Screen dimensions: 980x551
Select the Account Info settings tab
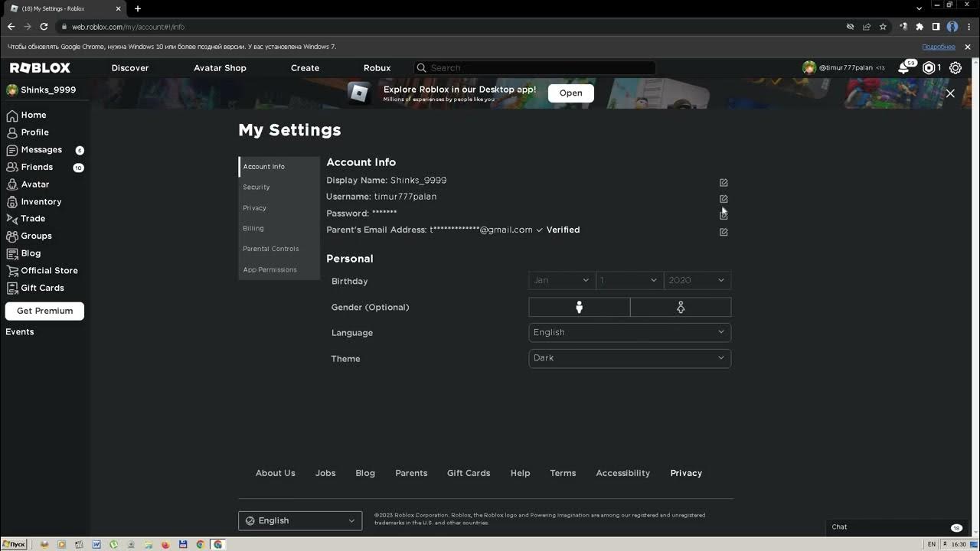coord(279,167)
